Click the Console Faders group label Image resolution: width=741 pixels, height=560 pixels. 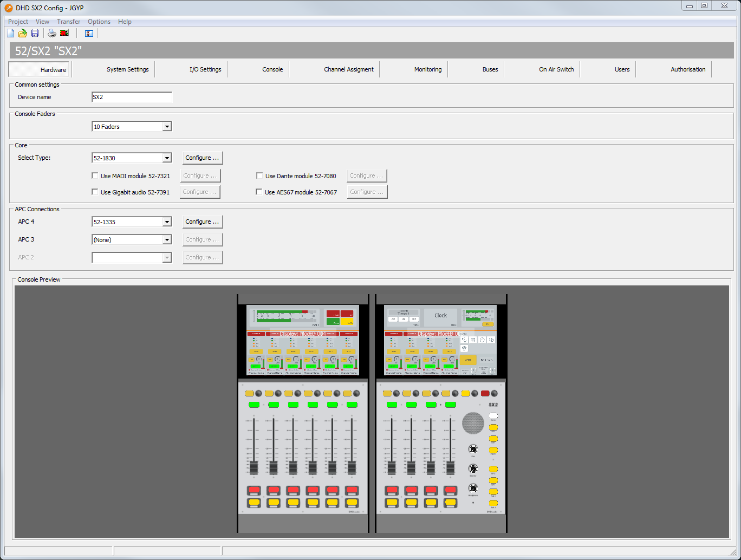click(35, 114)
